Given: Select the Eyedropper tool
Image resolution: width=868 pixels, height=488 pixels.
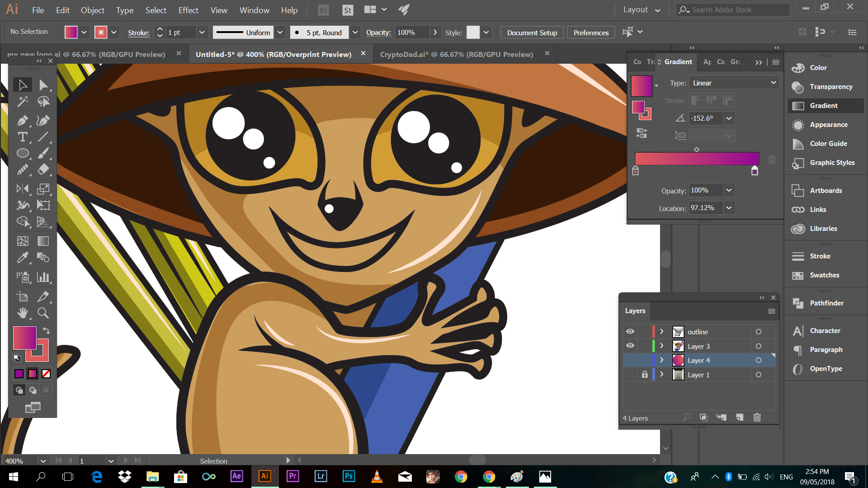Looking at the screenshot, I should point(23,258).
